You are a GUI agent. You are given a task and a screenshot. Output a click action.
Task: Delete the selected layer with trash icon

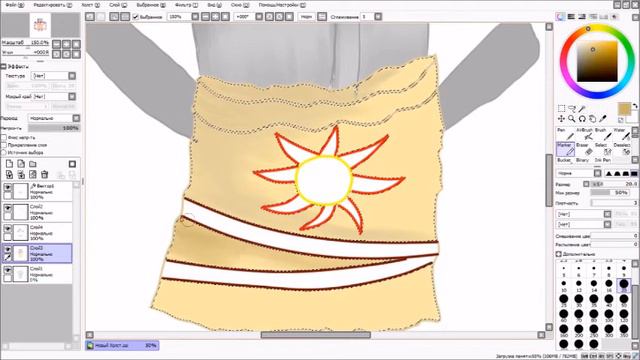tap(44, 175)
